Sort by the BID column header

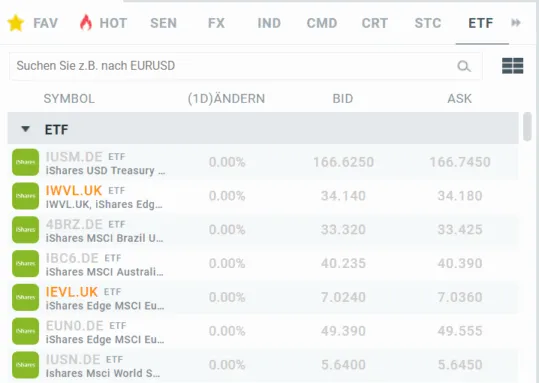click(343, 99)
